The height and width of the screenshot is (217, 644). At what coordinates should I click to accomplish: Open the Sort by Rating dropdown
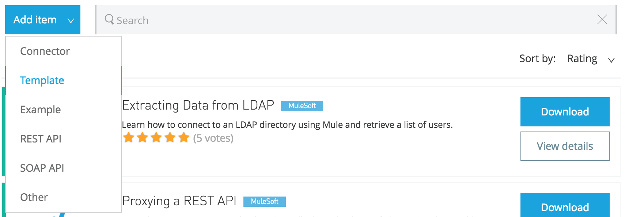click(x=582, y=59)
